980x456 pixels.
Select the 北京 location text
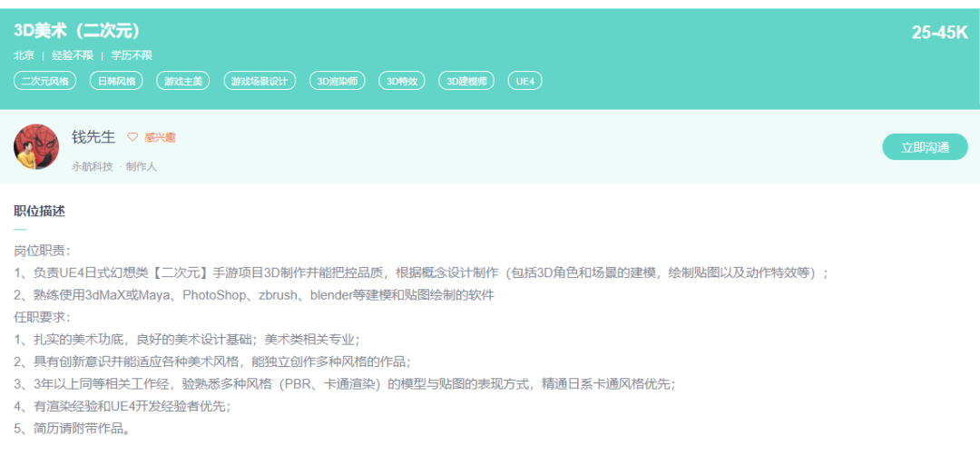[24, 55]
